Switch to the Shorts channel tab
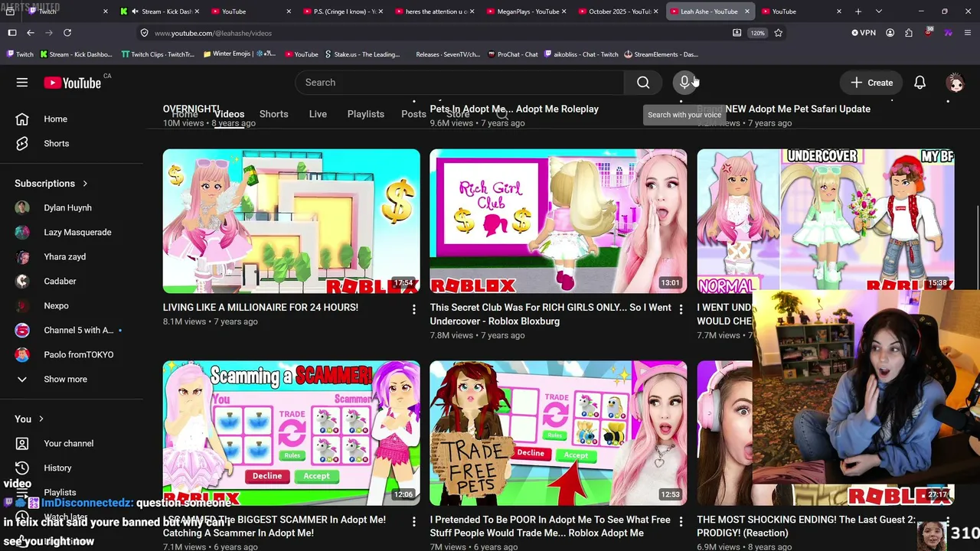Viewport: 980px width, 551px height. click(273, 114)
